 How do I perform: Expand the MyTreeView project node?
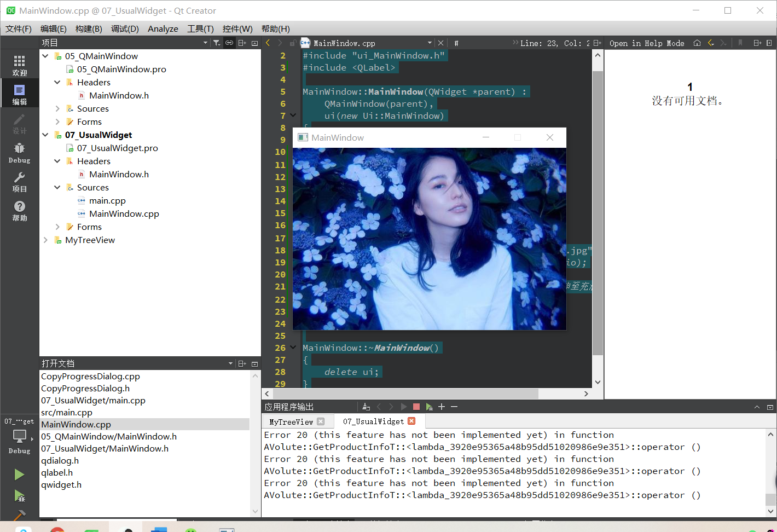coord(45,240)
